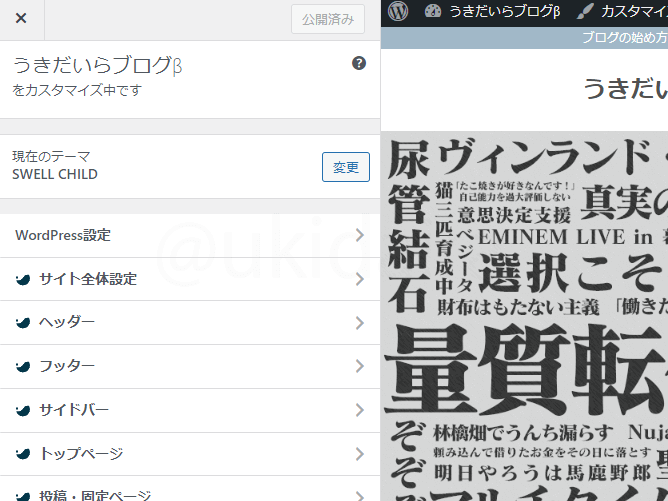Expand chevron on トップページ row
This screenshot has height=501, width=668.
point(360,454)
